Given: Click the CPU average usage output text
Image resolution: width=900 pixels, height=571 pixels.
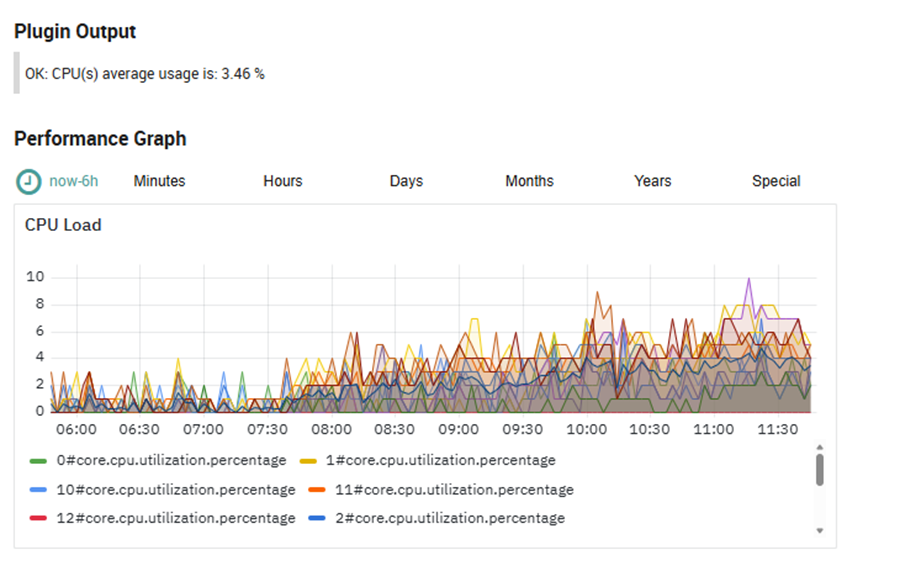Looking at the screenshot, I should point(145,73).
